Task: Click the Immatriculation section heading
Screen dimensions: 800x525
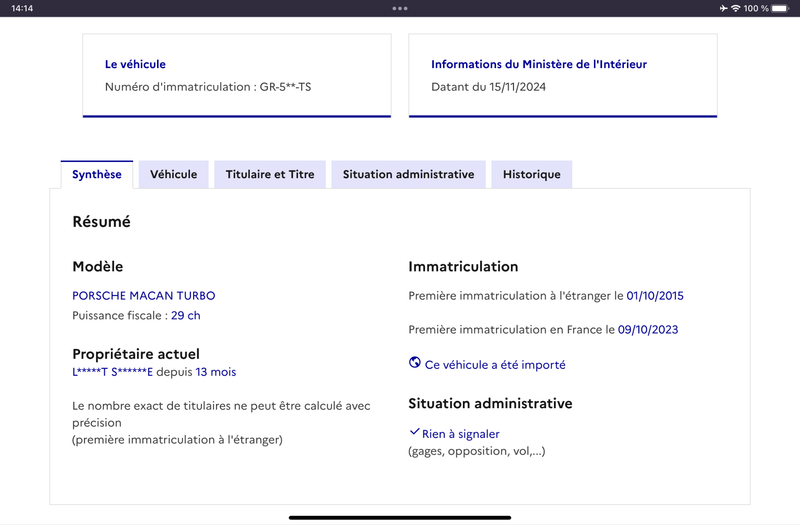Action: click(463, 267)
